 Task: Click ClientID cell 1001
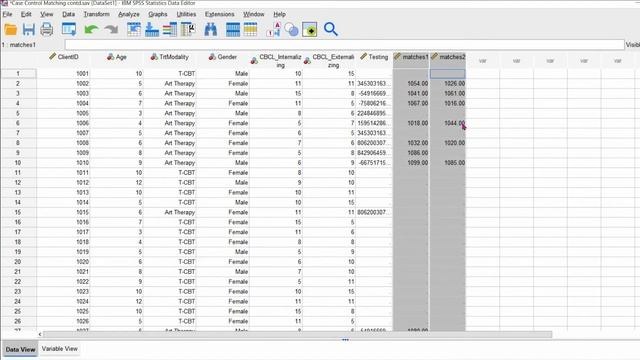point(63,73)
